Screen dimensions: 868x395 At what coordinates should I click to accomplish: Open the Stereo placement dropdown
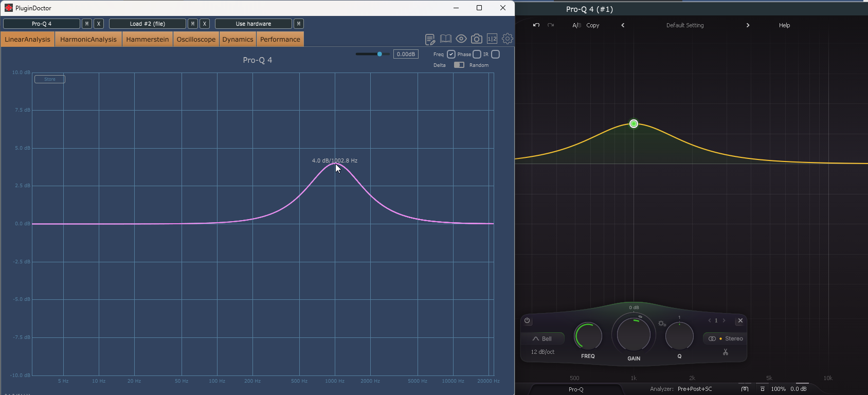point(725,339)
